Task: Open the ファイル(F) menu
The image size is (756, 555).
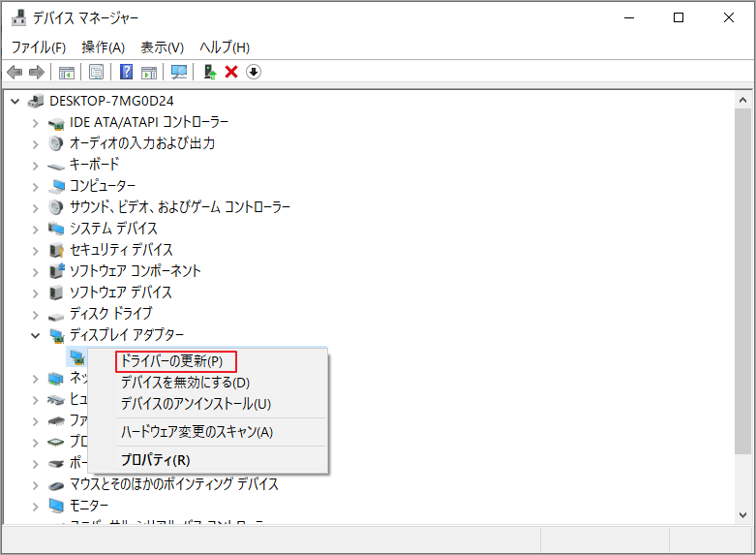Action: pyautogui.click(x=39, y=47)
